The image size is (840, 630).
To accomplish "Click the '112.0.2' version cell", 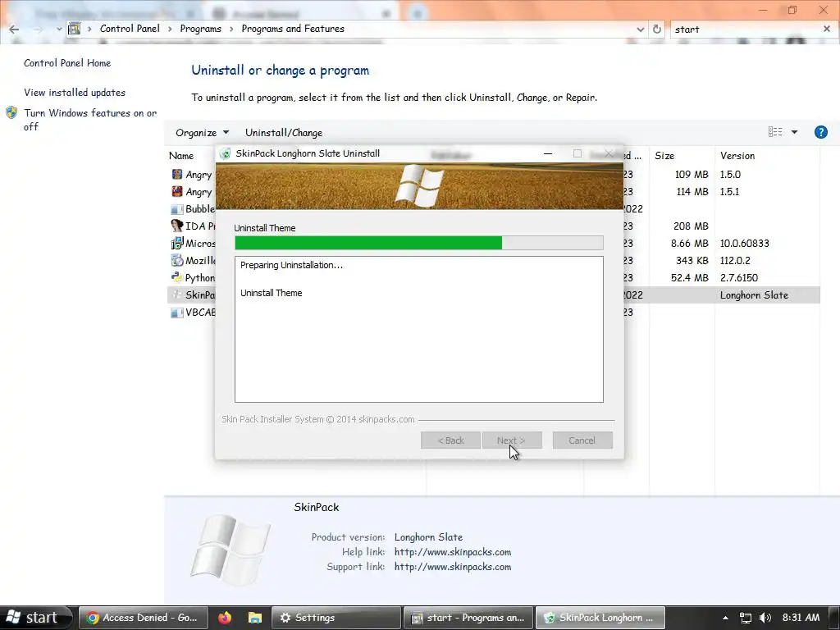I will [735, 260].
